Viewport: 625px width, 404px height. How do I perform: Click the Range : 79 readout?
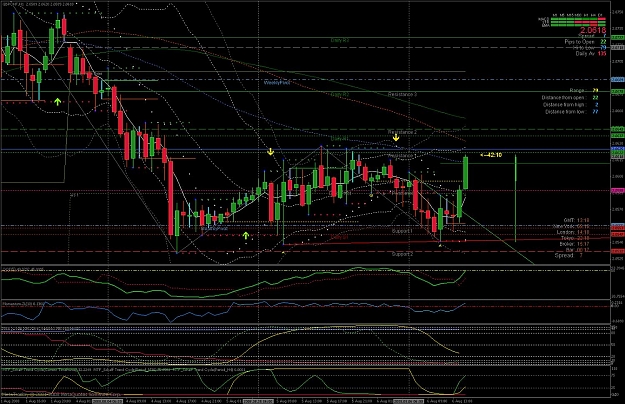pos(584,90)
